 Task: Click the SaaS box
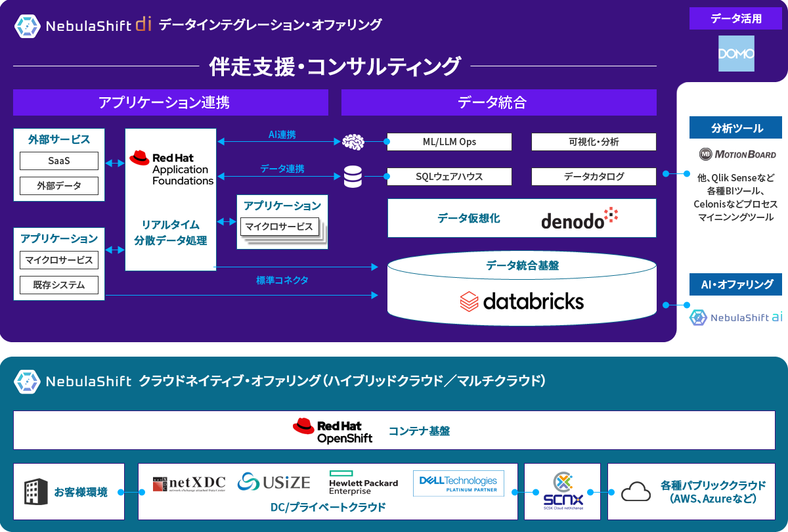pos(59,161)
